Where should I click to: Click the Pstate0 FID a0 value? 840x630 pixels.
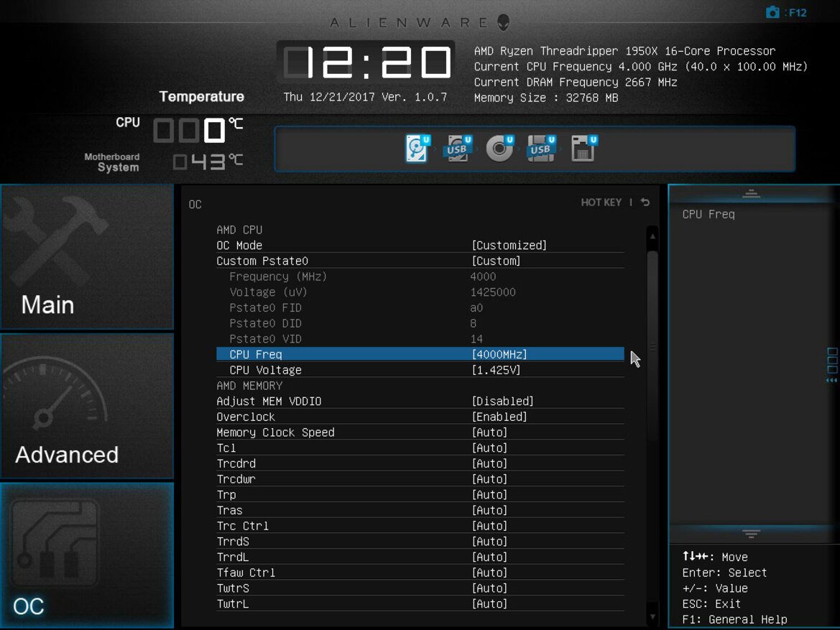(x=476, y=307)
